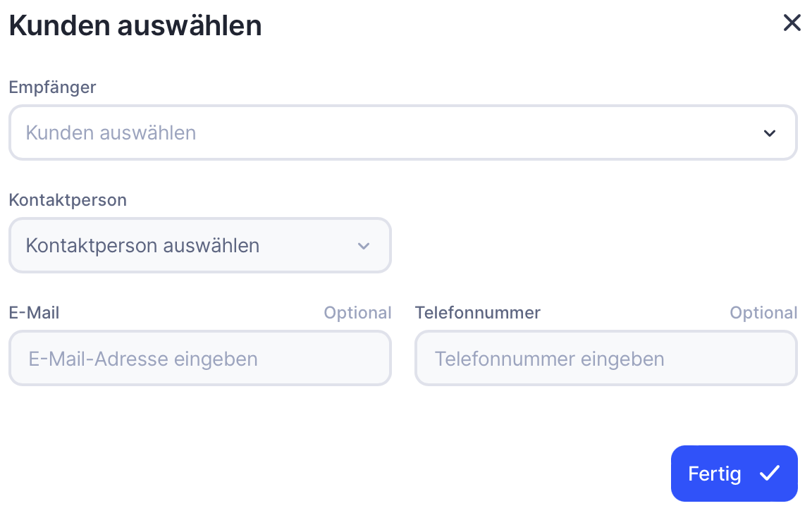
Task: Click the E-Mail field label
Action: pos(34,313)
